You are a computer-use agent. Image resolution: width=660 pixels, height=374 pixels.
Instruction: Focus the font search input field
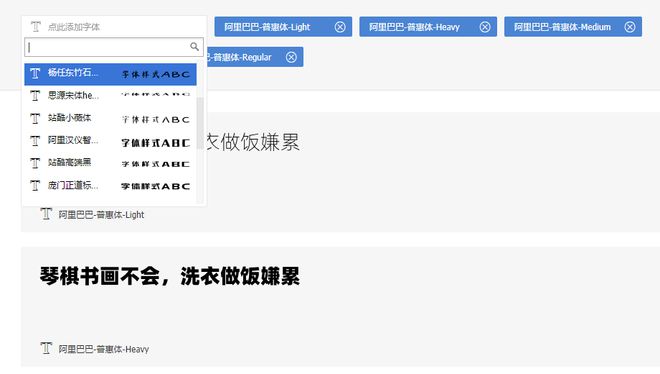114,47
